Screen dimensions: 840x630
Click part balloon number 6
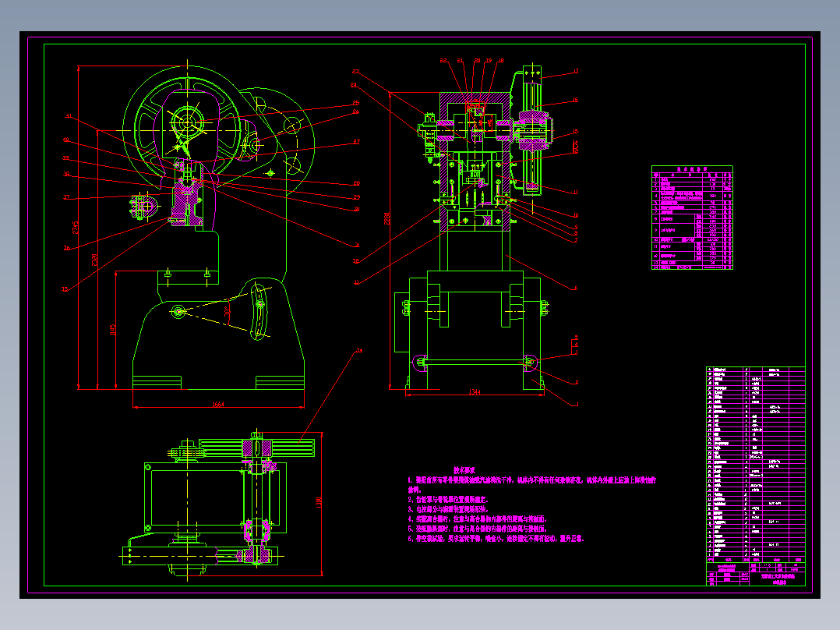[576, 288]
